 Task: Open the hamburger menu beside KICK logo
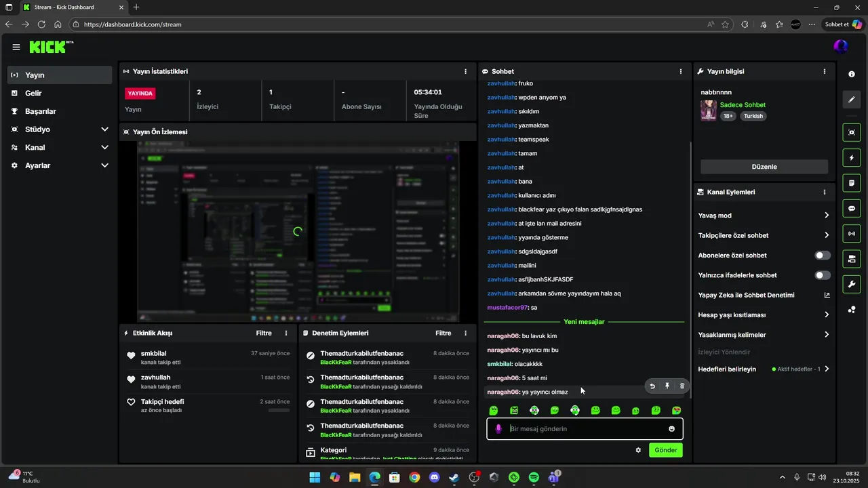click(x=16, y=47)
